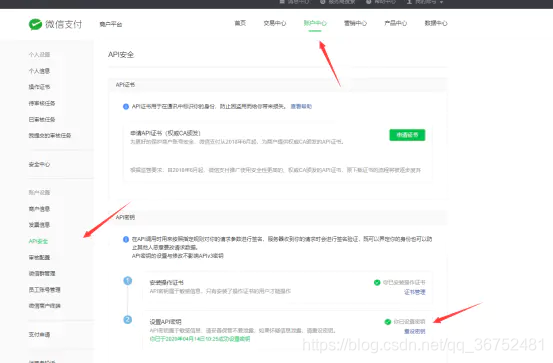Open 安全中心 in the sidebar
The width and height of the screenshot is (553, 363).
(39, 164)
